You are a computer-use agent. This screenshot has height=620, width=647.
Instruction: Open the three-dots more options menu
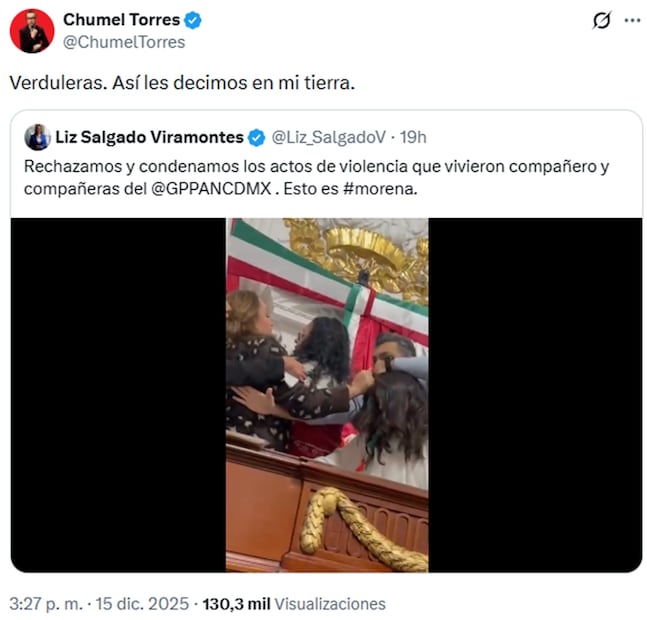[x=632, y=20]
